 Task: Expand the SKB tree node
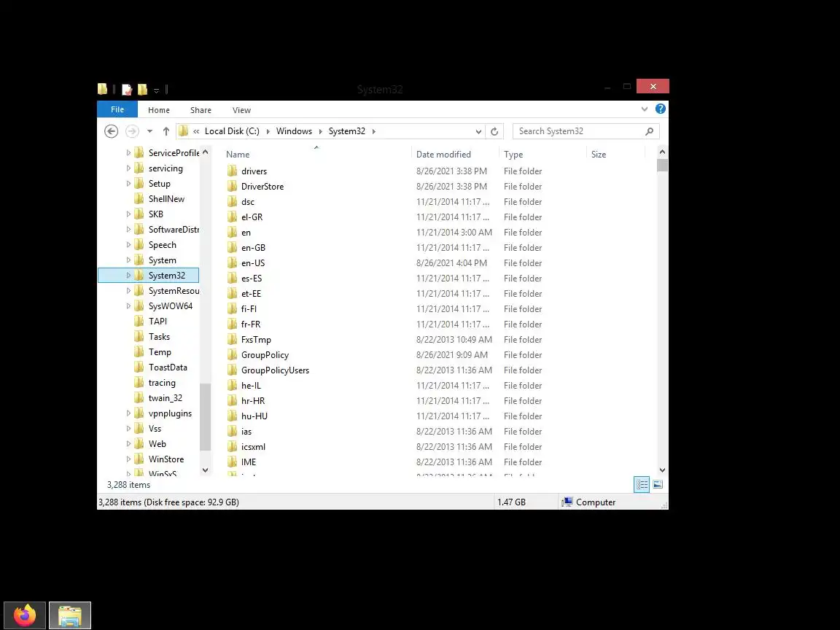128,214
